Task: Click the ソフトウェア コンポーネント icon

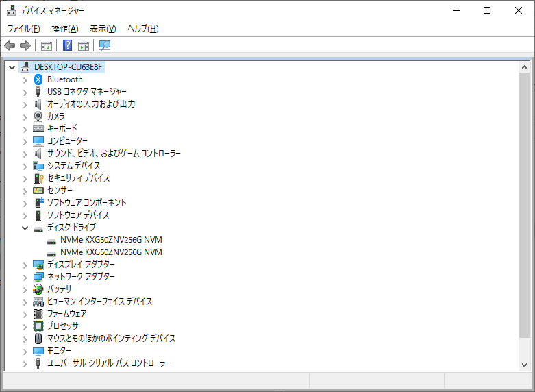Action: (39, 202)
